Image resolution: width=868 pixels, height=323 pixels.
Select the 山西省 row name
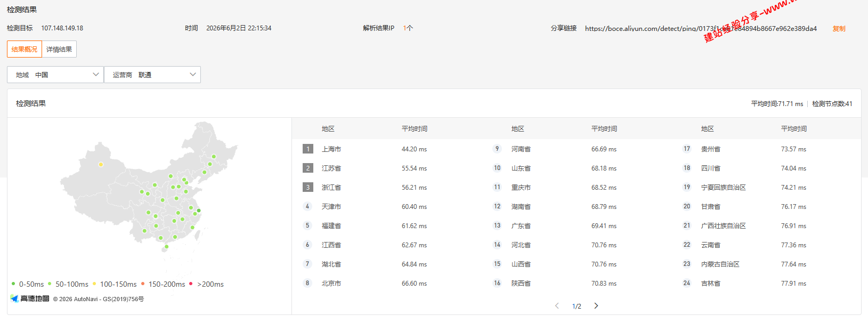[521, 264]
